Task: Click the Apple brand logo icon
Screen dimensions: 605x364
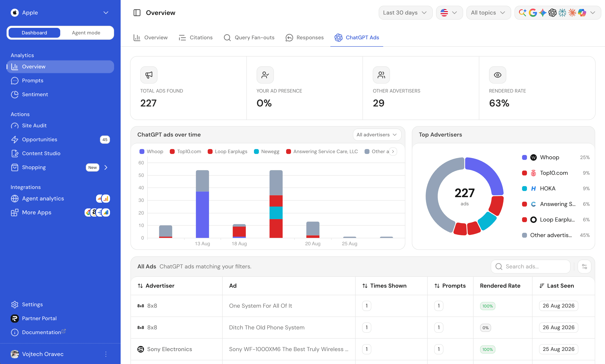Action: click(x=15, y=12)
